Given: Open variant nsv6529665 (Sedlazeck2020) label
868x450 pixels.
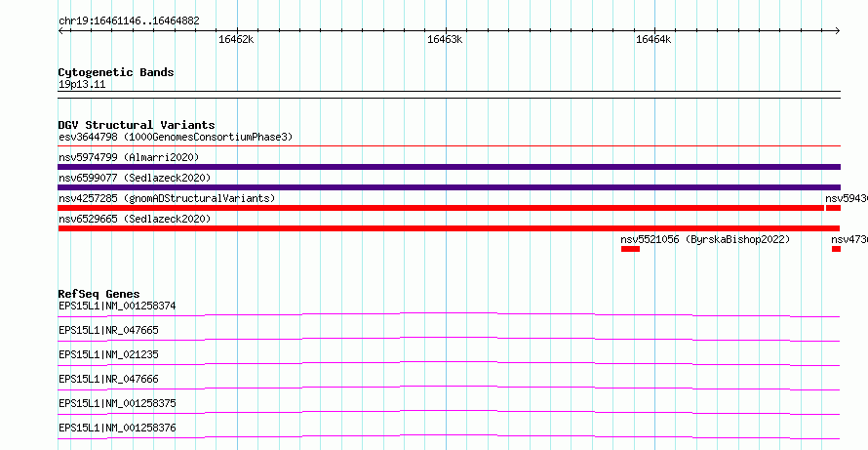Looking at the screenshot, I should pyautogui.click(x=135, y=219).
